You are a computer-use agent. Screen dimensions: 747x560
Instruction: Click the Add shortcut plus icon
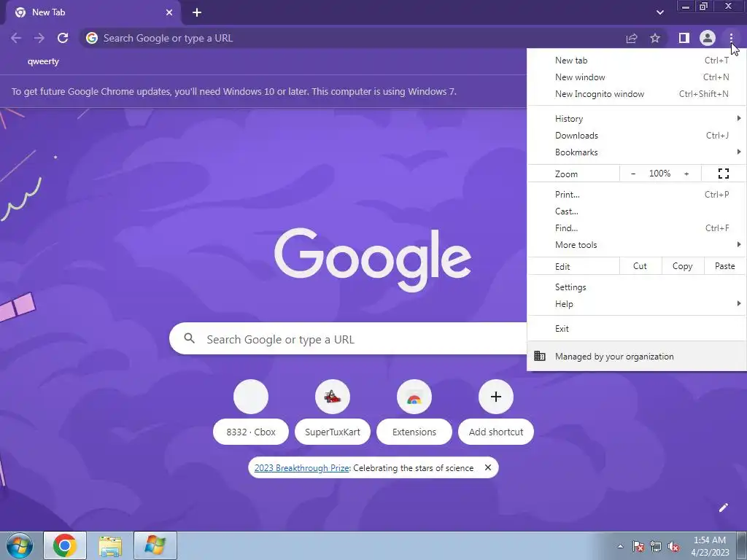496,397
